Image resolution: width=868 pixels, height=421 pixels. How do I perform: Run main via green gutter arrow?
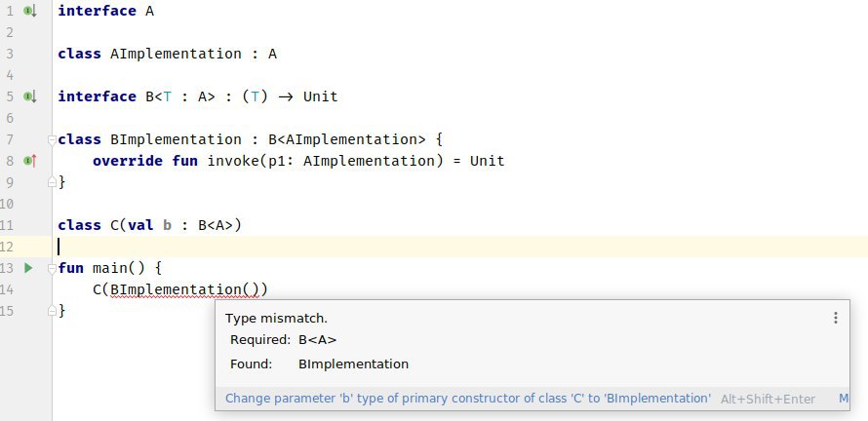(29, 268)
